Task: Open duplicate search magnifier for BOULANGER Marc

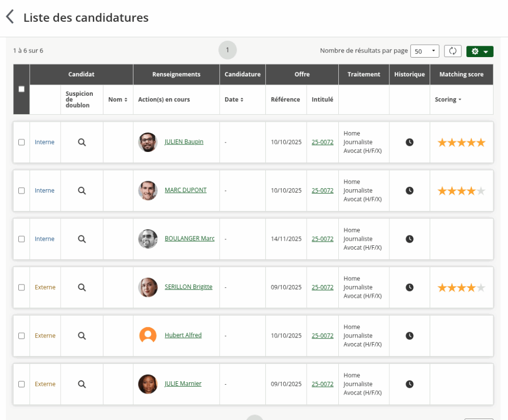Action: (82, 239)
